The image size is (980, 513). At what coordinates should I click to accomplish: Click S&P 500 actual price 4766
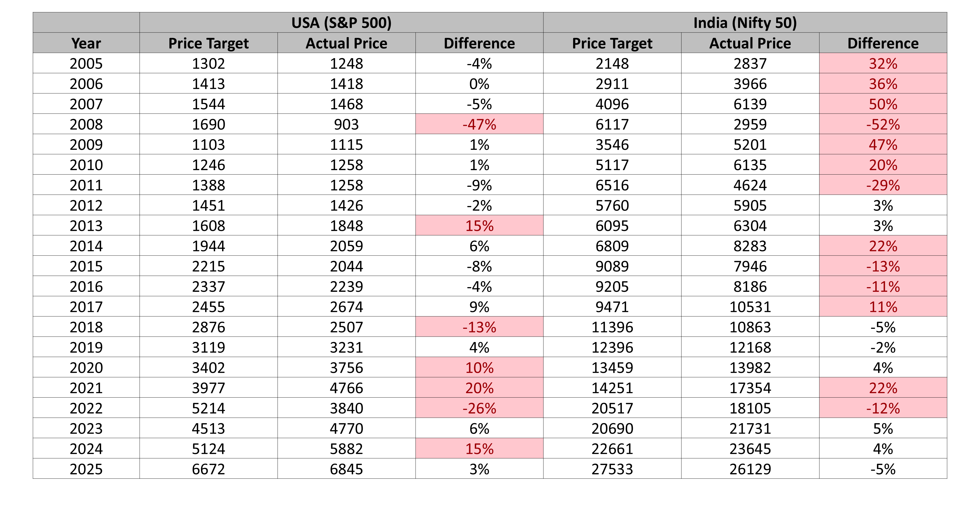coord(346,388)
